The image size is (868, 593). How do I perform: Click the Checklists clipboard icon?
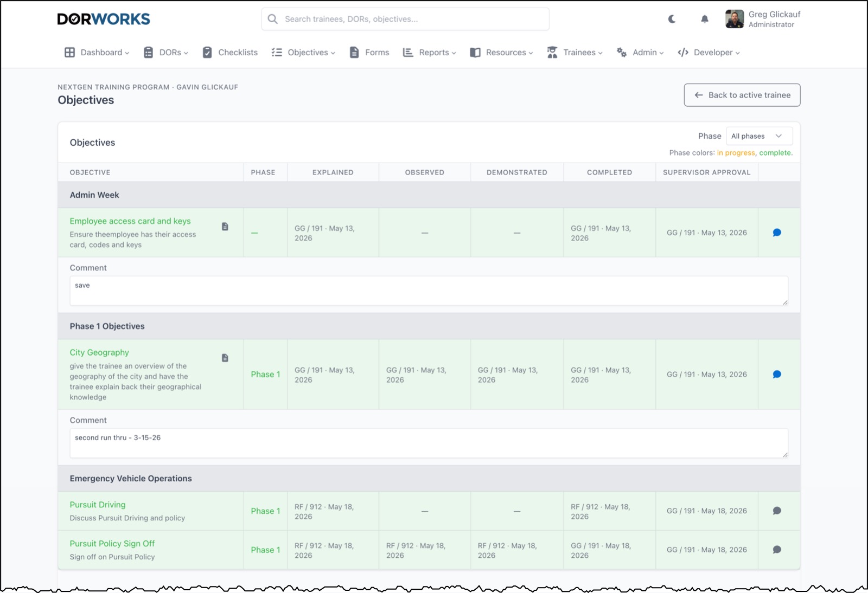pos(207,53)
